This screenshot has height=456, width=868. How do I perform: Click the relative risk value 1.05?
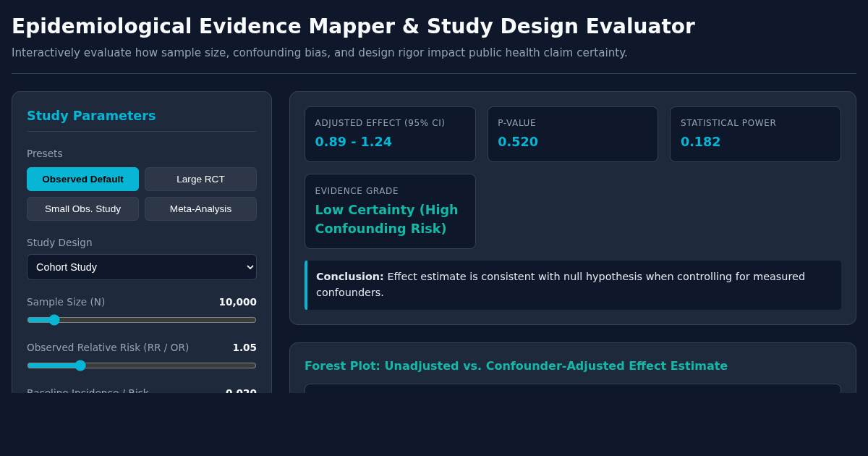(x=244, y=347)
